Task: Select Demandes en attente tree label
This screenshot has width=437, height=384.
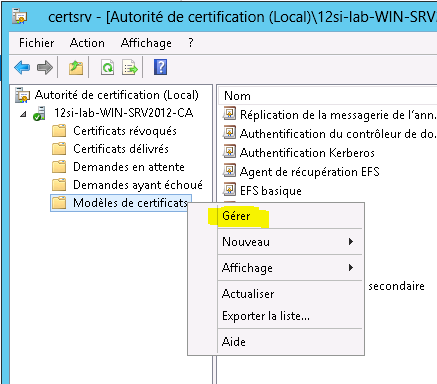Action: 129,167
